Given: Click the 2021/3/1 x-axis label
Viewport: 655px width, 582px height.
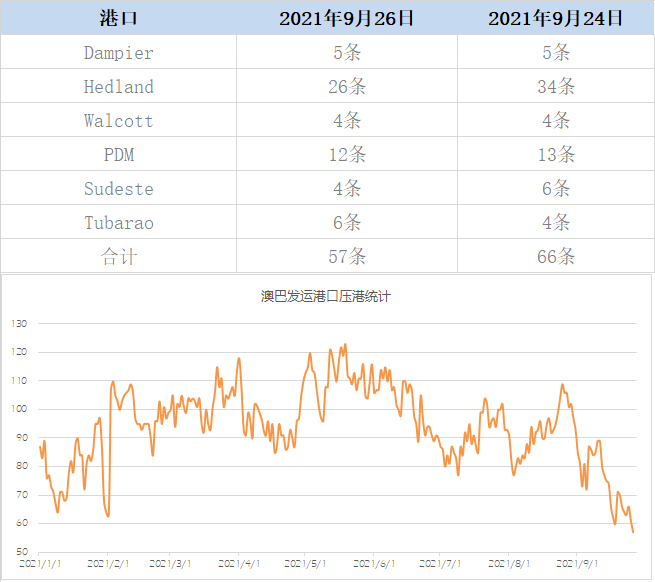Looking at the screenshot, I should point(170,564).
